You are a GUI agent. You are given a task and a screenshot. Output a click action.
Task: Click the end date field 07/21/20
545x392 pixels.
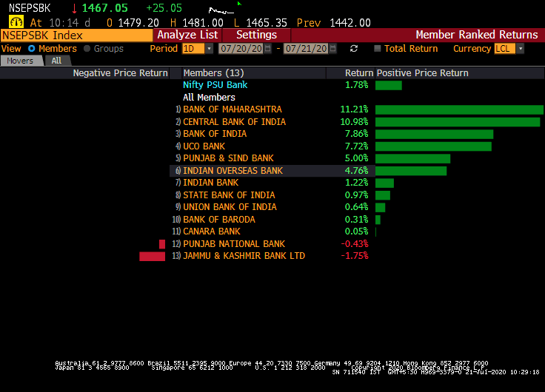point(304,49)
